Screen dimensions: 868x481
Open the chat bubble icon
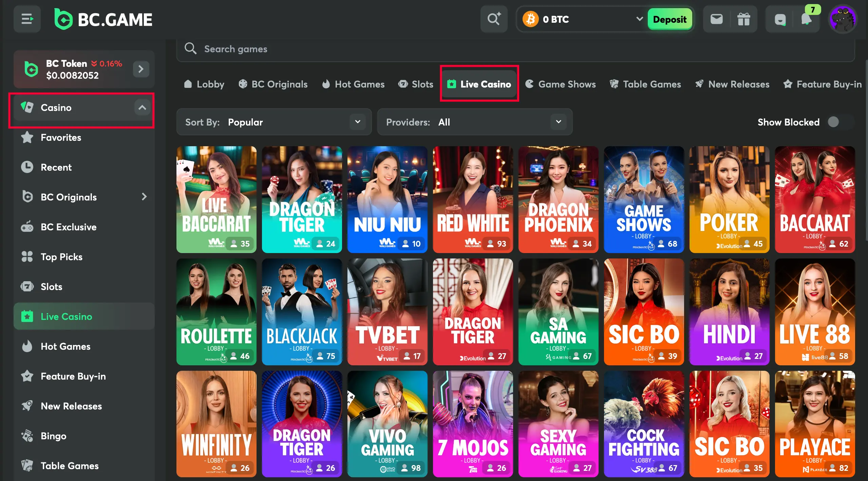(x=780, y=19)
